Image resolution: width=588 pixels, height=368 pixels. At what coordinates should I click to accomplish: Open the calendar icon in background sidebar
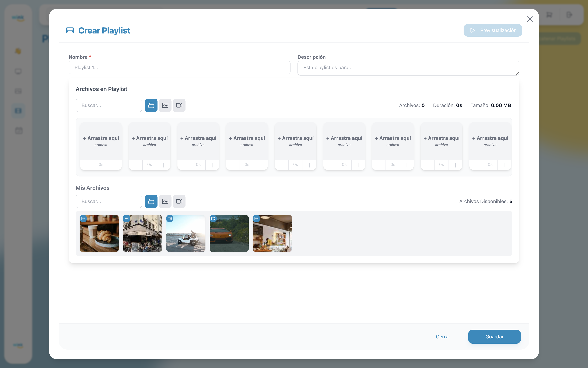(x=19, y=131)
